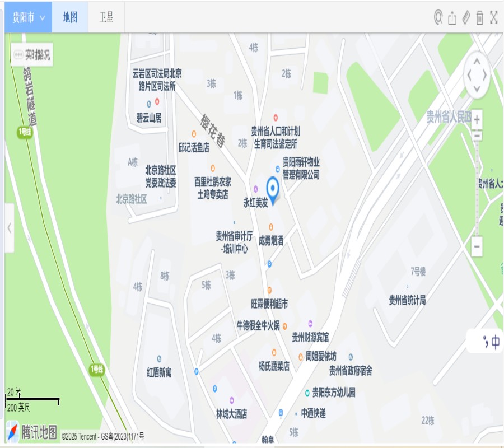Toggle 实时路况 real-time traffic overlay

[x=31, y=55]
